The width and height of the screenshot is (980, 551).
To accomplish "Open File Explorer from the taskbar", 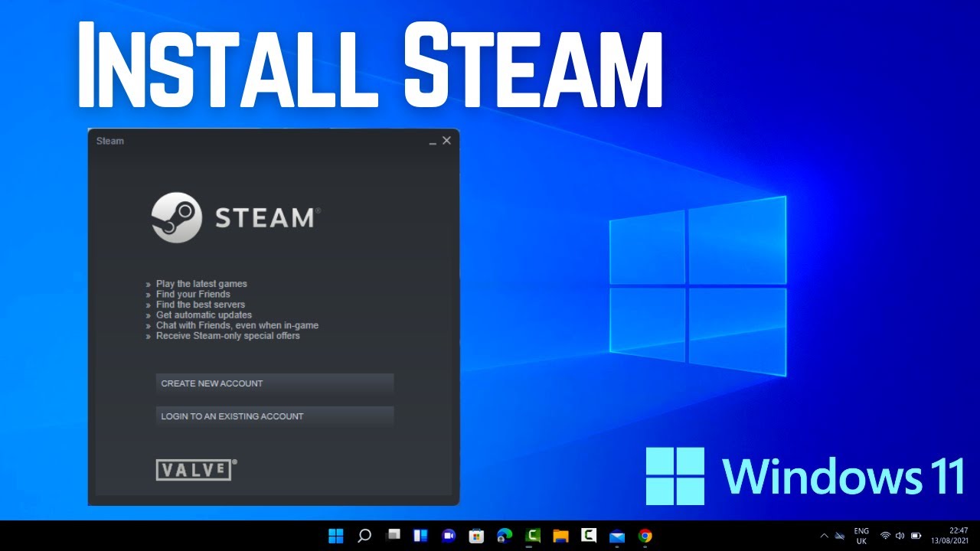I will [x=560, y=535].
